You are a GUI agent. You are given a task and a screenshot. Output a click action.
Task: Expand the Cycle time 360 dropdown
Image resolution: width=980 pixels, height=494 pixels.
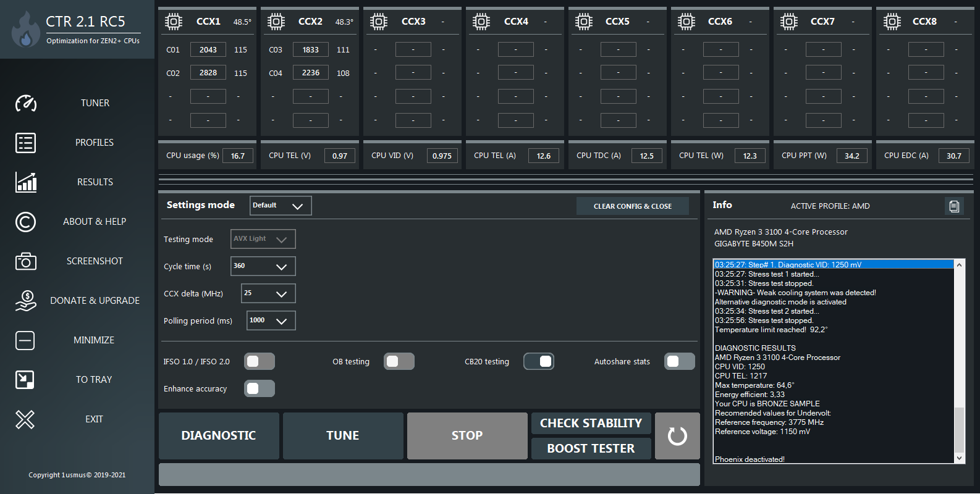coord(263,266)
